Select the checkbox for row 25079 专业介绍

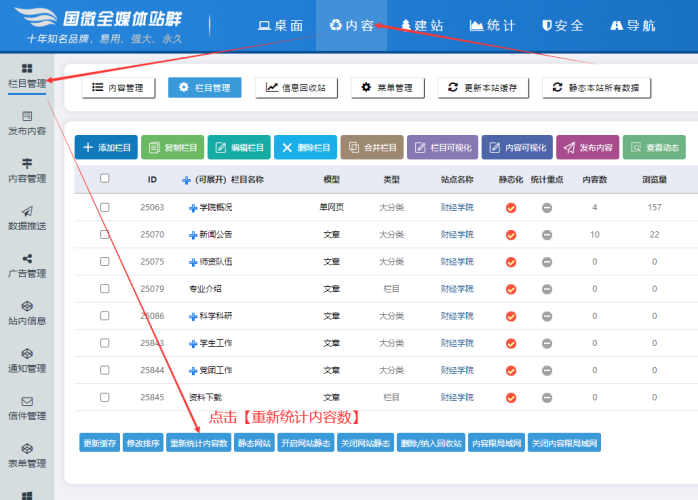(x=105, y=289)
